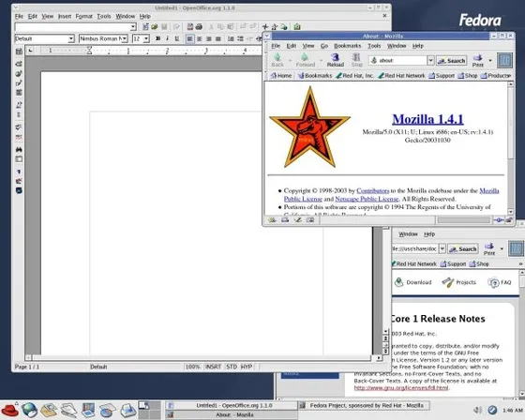This screenshot has width=525, height=420.
Task: Open the Mozilla 1.4.1 heading link
Action: pyautogui.click(x=427, y=119)
